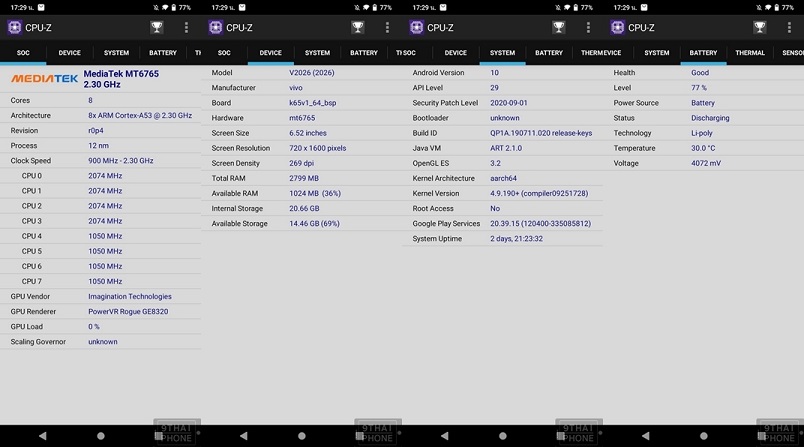Tap Android back arrow in the SYSTEM-tab screenshot
The width and height of the screenshot is (804, 447).
tap(445, 436)
